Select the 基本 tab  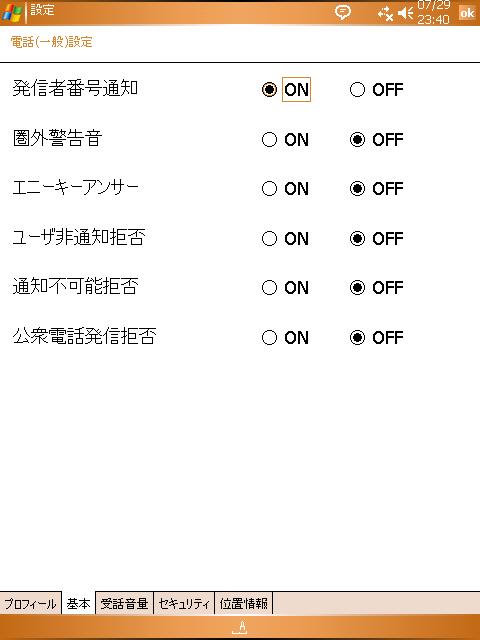[x=78, y=603]
